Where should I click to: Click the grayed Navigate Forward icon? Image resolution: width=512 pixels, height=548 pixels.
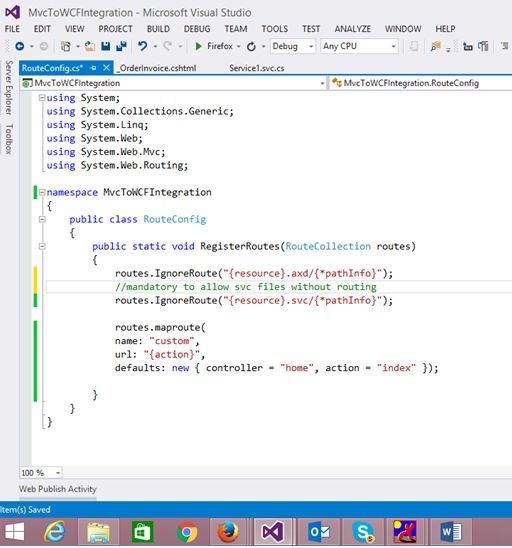point(44,46)
